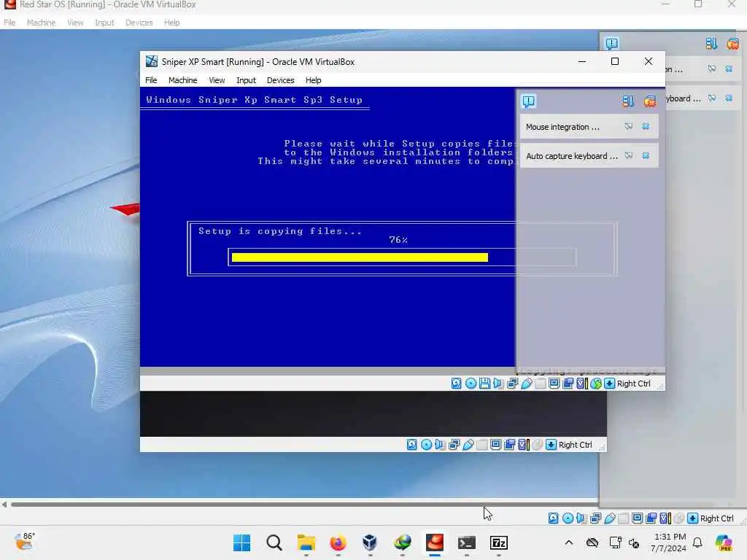Click keyboard capture arrow icon in Sniper XP status bar
This screenshot has height=560, width=747.
[x=609, y=384]
